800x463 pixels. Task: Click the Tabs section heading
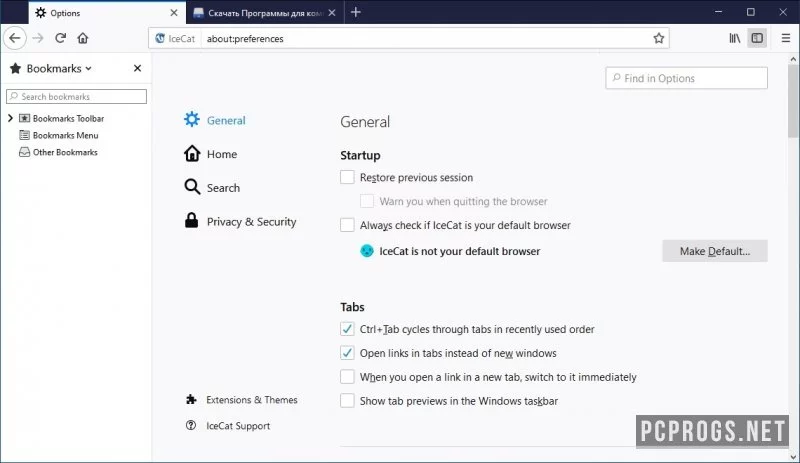pyautogui.click(x=352, y=307)
